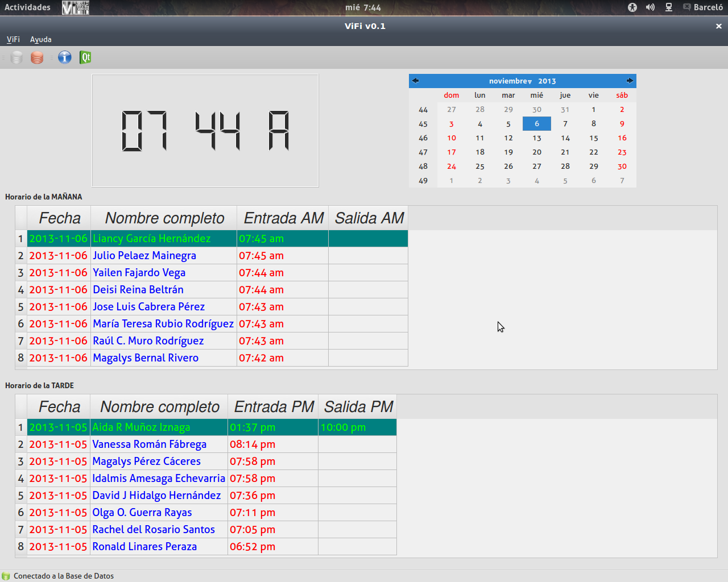
Task: Select Rachel del Rosario Santos
Action: 159,530
